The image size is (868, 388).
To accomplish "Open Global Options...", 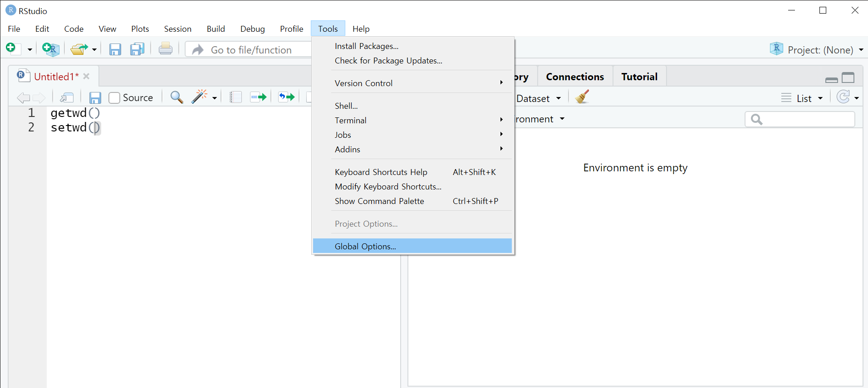I will [412, 246].
